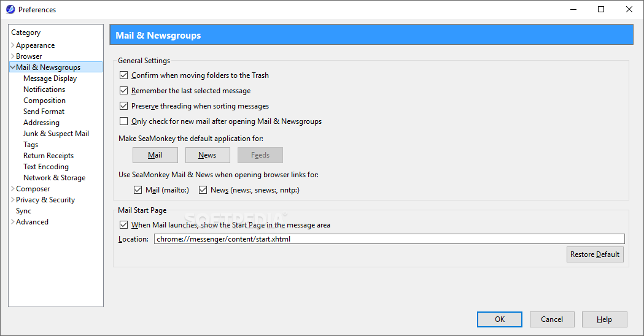Disable Preserve threading when sorting messages
The width and height of the screenshot is (644, 336).
(123, 106)
